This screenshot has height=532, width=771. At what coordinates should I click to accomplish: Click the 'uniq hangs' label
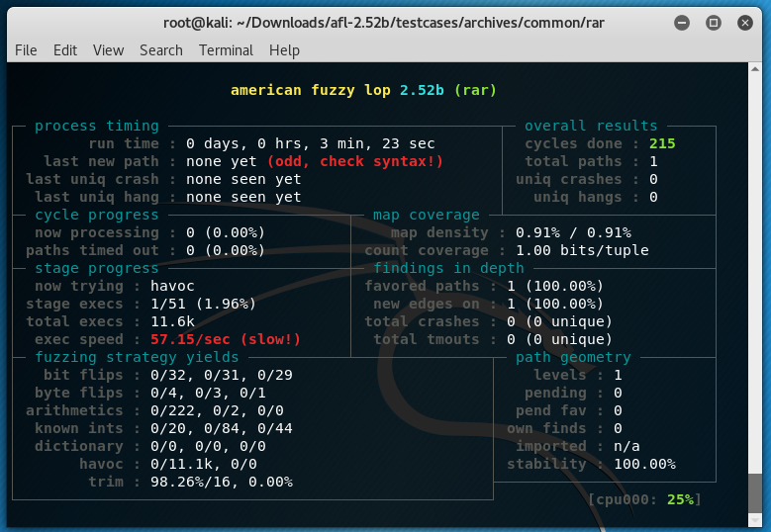coord(578,197)
